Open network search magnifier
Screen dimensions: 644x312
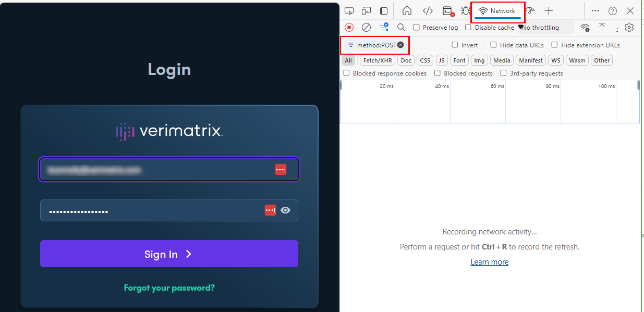[401, 27]
